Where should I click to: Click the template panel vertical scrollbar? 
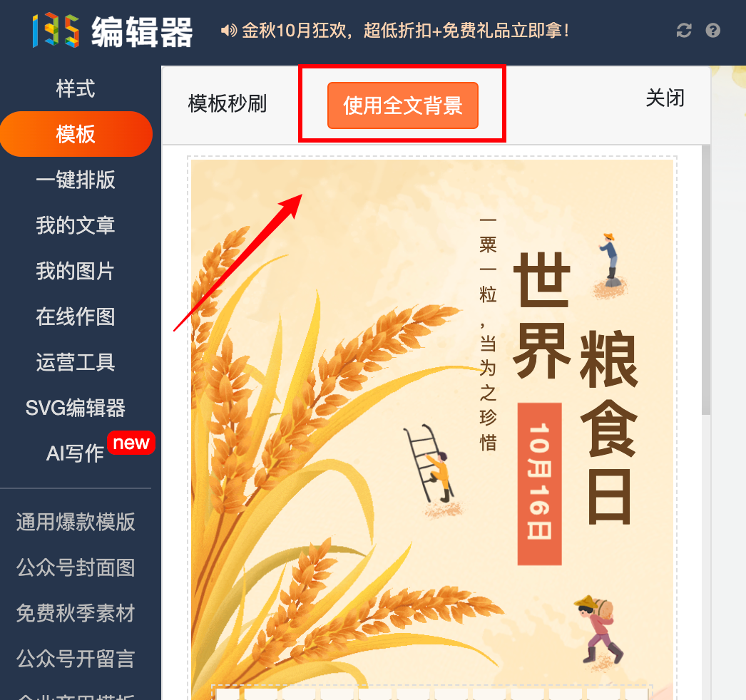click(x=706, y=281)
